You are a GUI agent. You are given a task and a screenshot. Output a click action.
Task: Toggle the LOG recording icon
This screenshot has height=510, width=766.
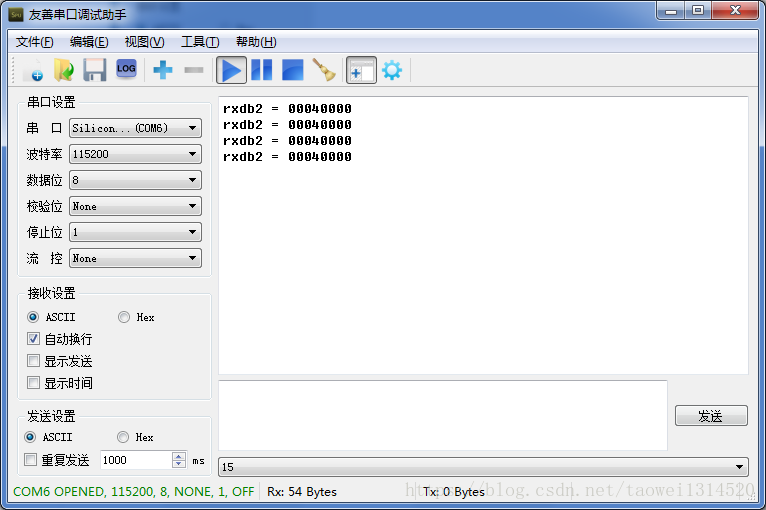tap(126, 68)
